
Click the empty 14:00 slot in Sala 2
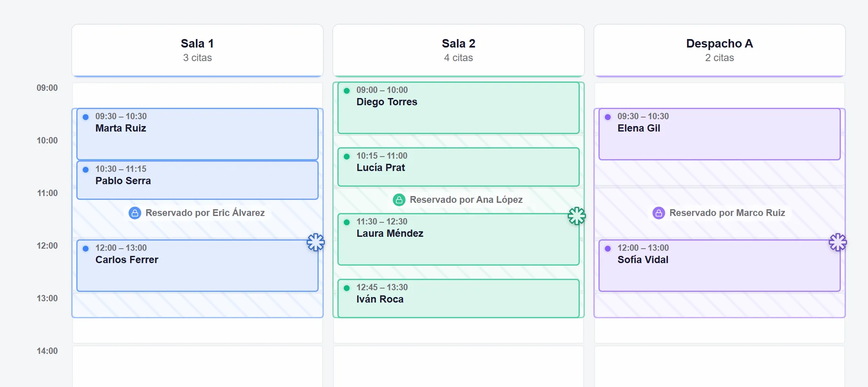[x=459, y=366]
